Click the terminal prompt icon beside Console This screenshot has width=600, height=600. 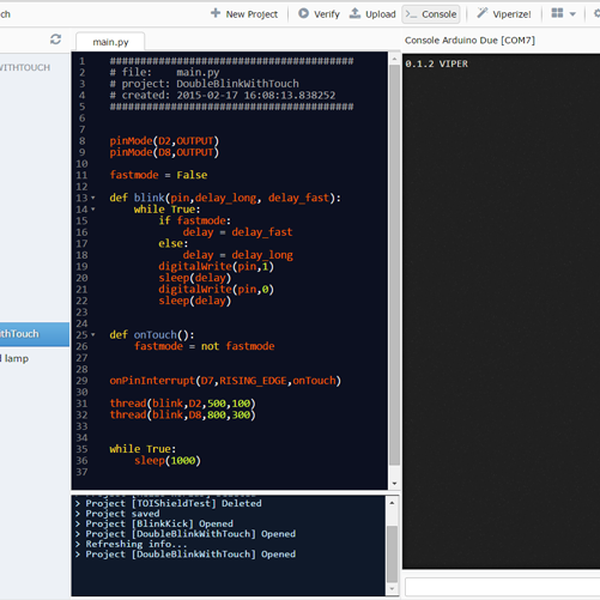point(411,15)
